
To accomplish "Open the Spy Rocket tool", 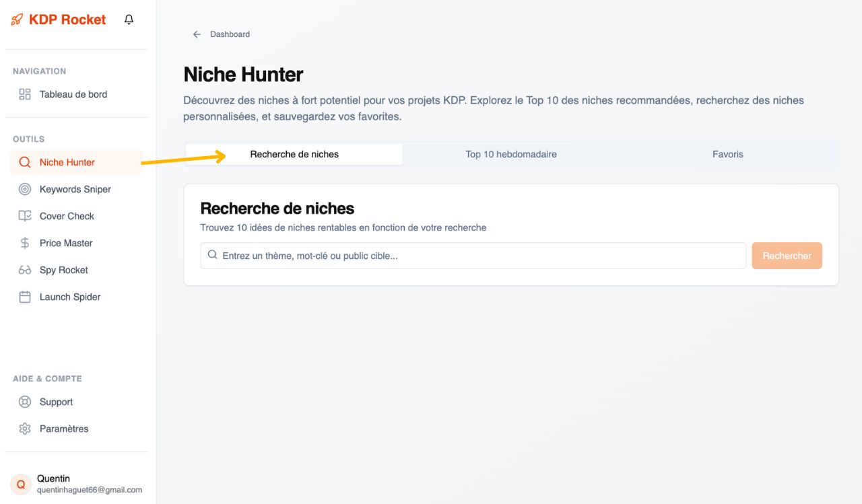I will (x=76, y=270).
